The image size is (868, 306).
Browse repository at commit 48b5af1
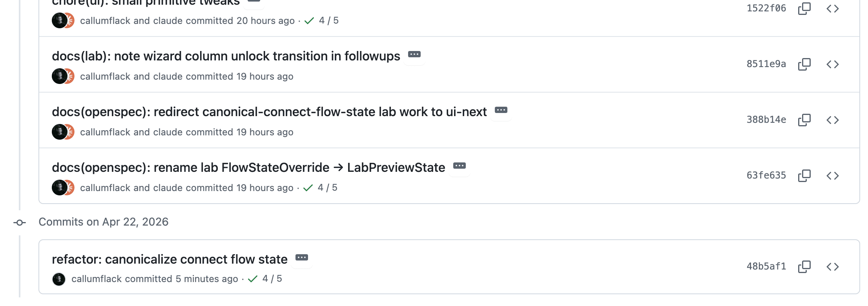coord(832,266)
